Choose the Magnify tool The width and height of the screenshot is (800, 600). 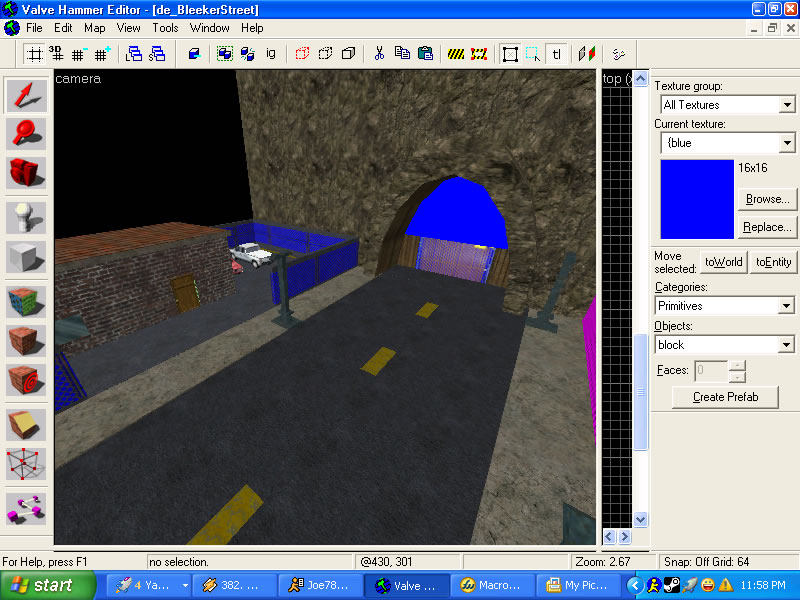coord(26,133)
